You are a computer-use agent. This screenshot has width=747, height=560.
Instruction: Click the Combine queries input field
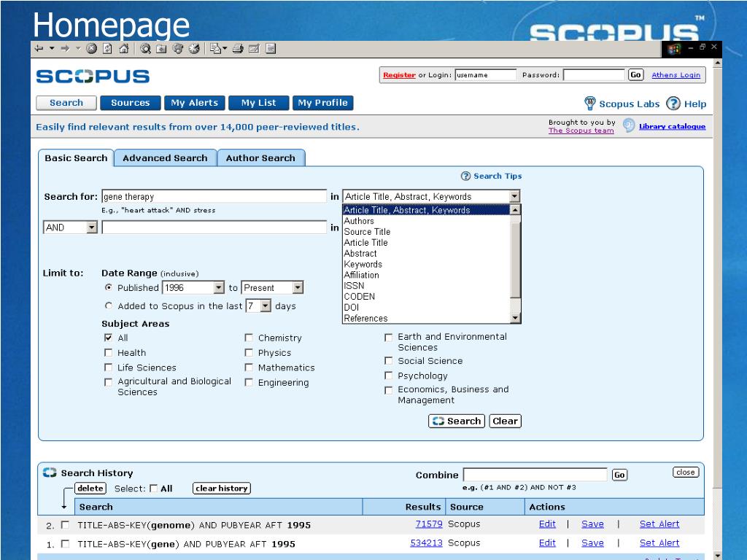(x=535, y=475)
